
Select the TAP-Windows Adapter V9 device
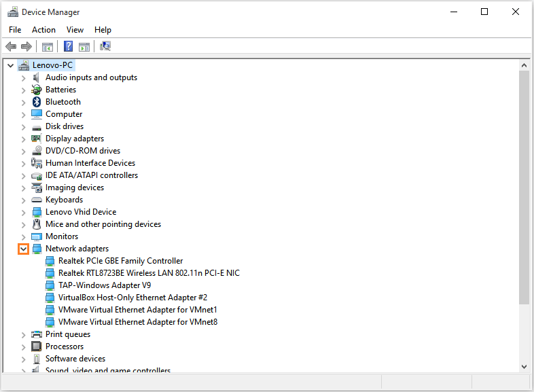coord(104,285)
